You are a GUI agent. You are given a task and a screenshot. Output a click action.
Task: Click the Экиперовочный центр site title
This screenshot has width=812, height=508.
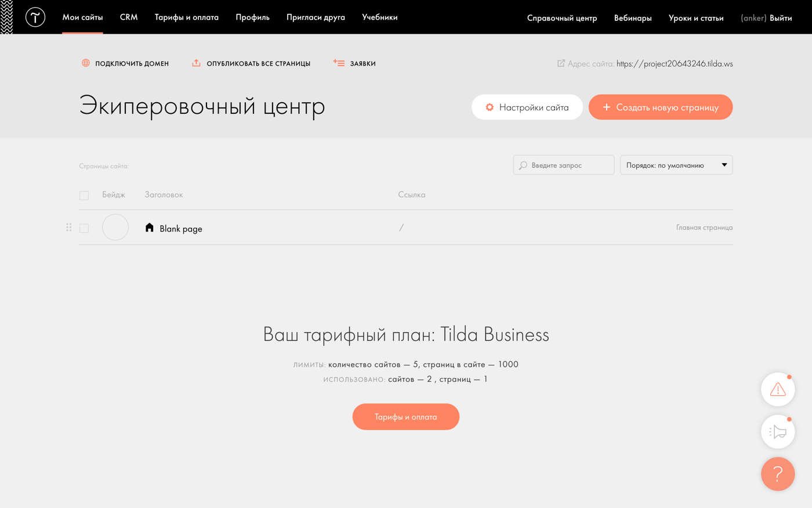click(x=202, y=107)
